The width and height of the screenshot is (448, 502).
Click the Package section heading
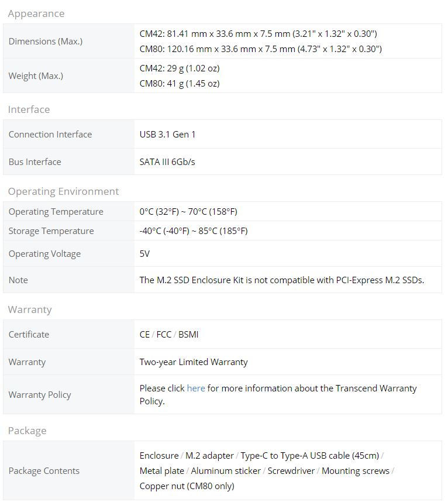point(27,431)
